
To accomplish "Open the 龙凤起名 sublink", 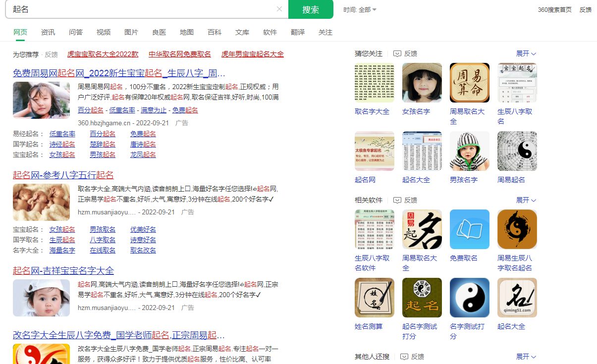I will click(x=143, y=155).
